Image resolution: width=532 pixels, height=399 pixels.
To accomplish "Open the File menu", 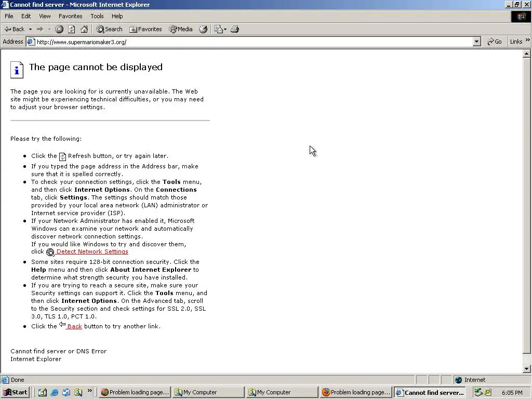I will [x=9, y=16].
